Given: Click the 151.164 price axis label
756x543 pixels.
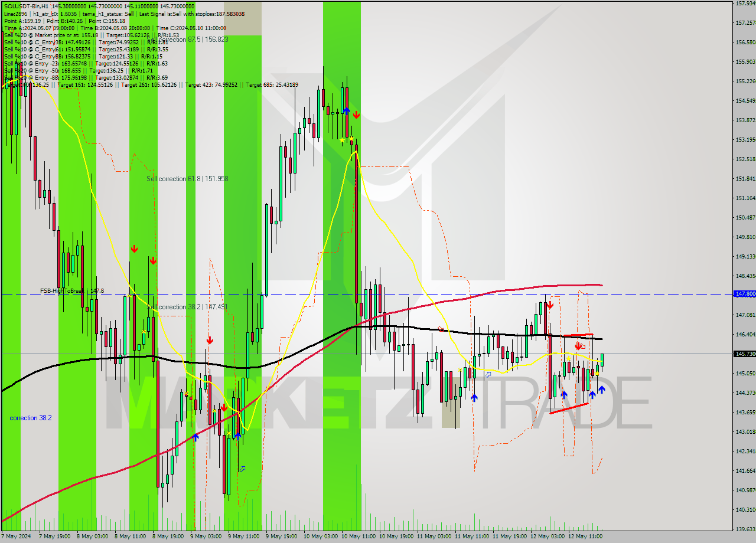Looking at the screenshot, I should [746, 198].
